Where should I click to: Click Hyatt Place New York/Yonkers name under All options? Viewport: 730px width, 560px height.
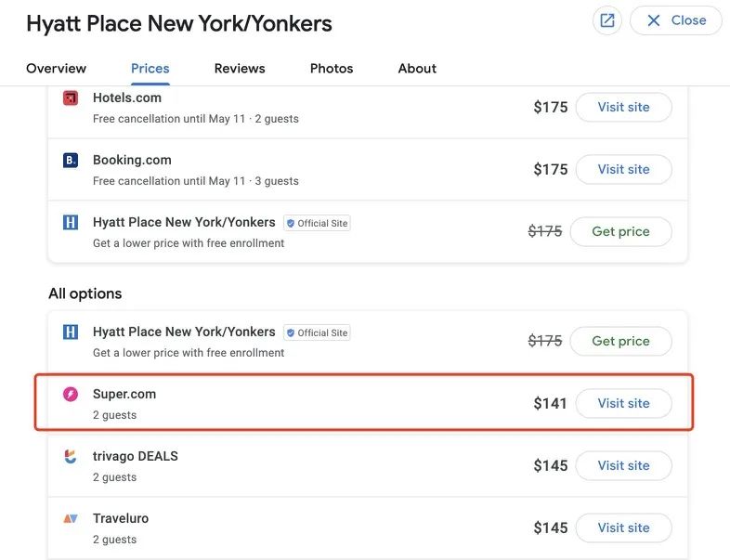[184, 332]
